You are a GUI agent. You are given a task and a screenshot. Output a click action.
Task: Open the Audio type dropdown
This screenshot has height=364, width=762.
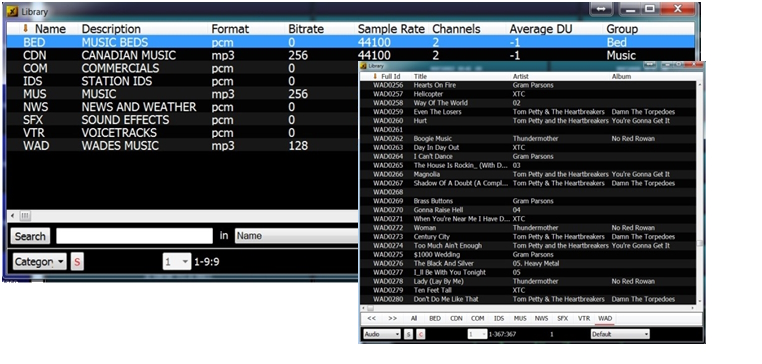click(382, 334)
